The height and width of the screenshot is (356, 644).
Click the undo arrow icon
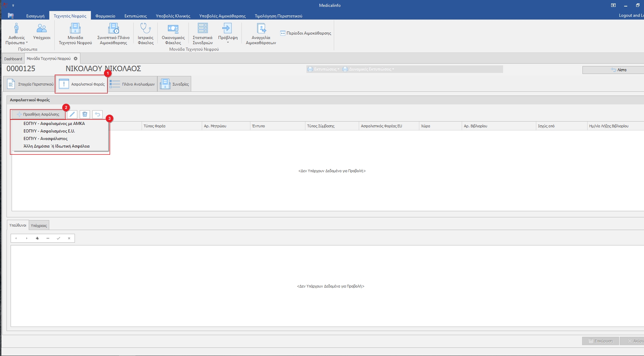coord(97,114)
